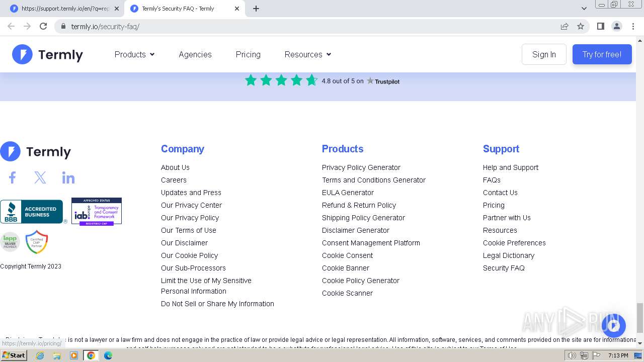This screenshot has height=362, width=644.
Task: Reload the page with the refresh icon
Action: click(x=43, y=26)
